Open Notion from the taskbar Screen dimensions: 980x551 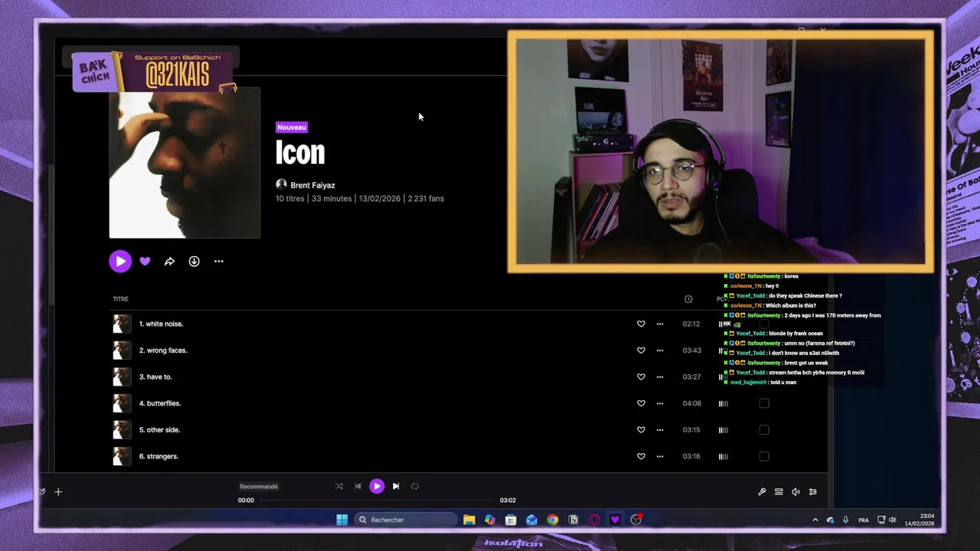tap(573, 520)
